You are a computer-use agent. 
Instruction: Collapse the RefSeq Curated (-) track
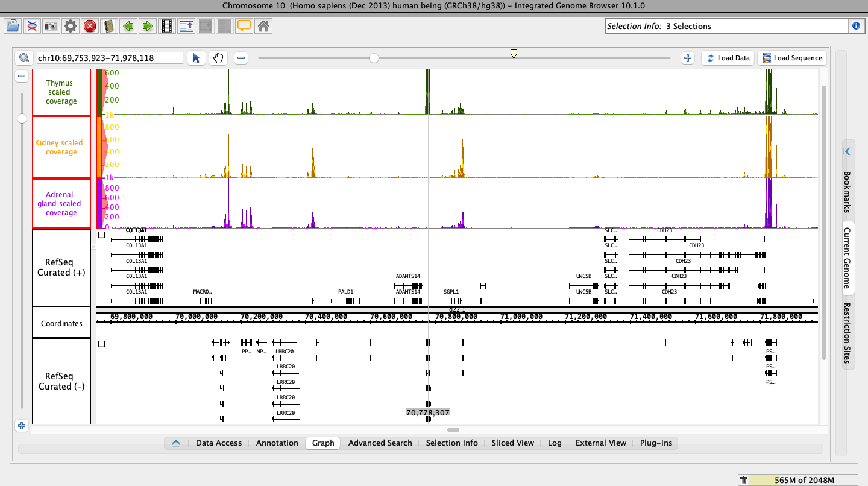(x=101, y=344)
